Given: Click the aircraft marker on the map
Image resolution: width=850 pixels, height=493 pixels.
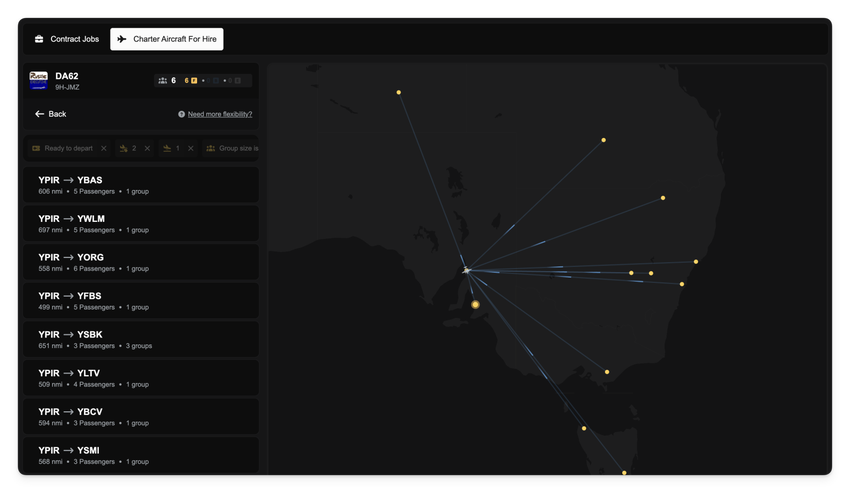Looking at the screenshot, I should [x=466, y=270].
